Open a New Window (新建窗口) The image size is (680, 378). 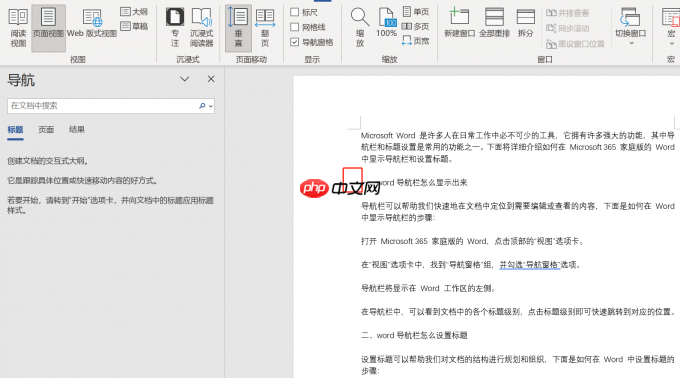(x=460, y=23)
